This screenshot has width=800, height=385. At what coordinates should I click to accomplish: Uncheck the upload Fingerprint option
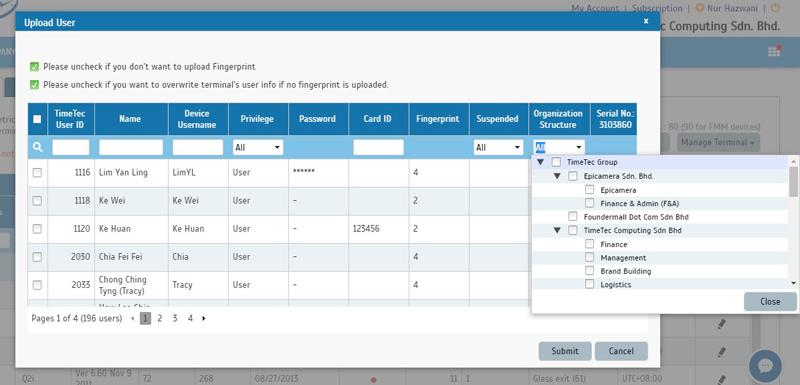coord(34,67)
